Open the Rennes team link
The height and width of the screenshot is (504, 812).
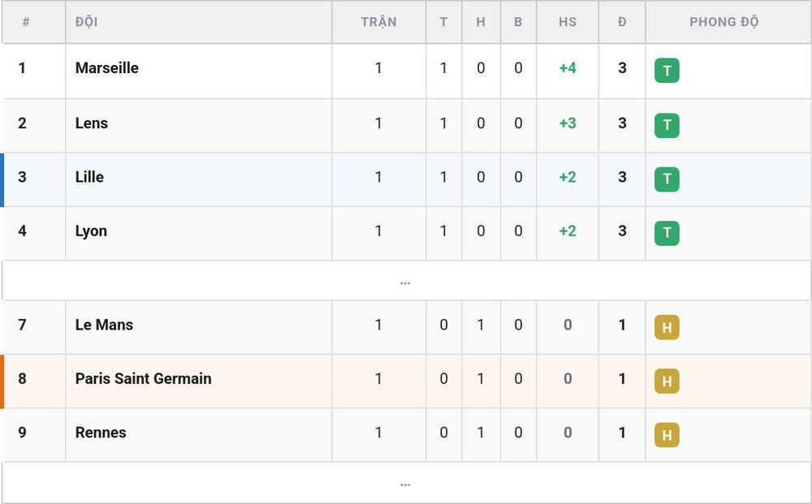pyautogui.click(x=101, y=432)
